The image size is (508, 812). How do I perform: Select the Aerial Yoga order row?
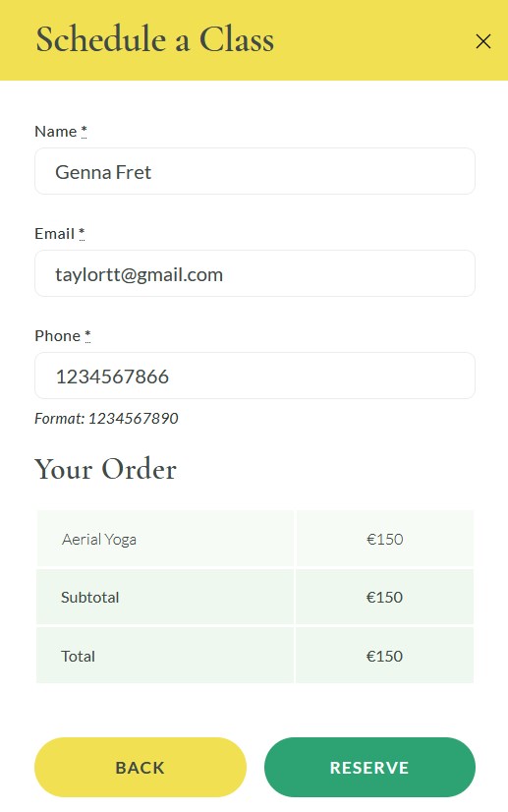tap(254, 539)
